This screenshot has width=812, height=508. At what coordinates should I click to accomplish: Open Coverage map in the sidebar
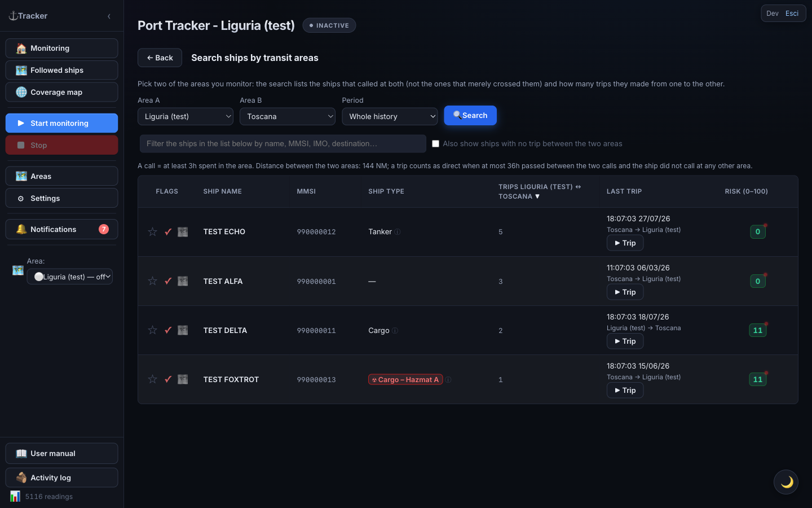point(61,92)
